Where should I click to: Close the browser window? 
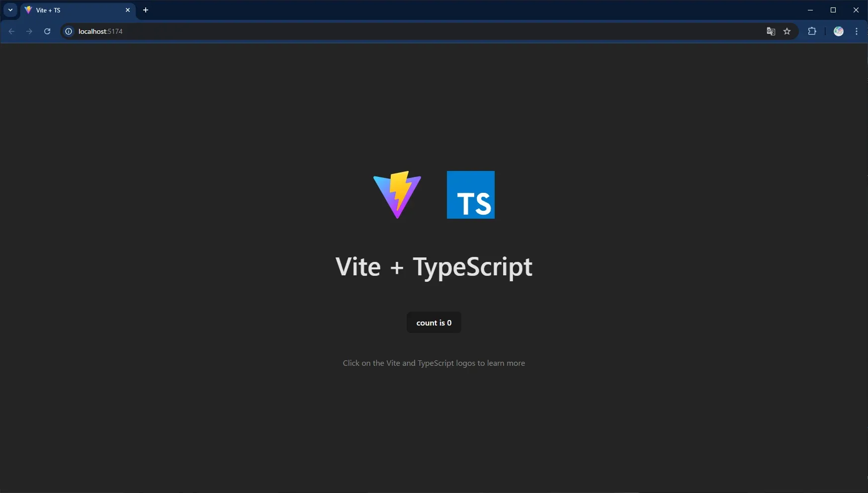click(856, 10)
